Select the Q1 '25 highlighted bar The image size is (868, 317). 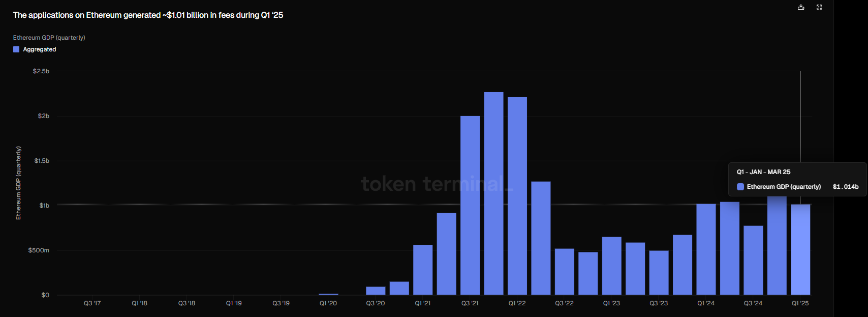point(800,249)
